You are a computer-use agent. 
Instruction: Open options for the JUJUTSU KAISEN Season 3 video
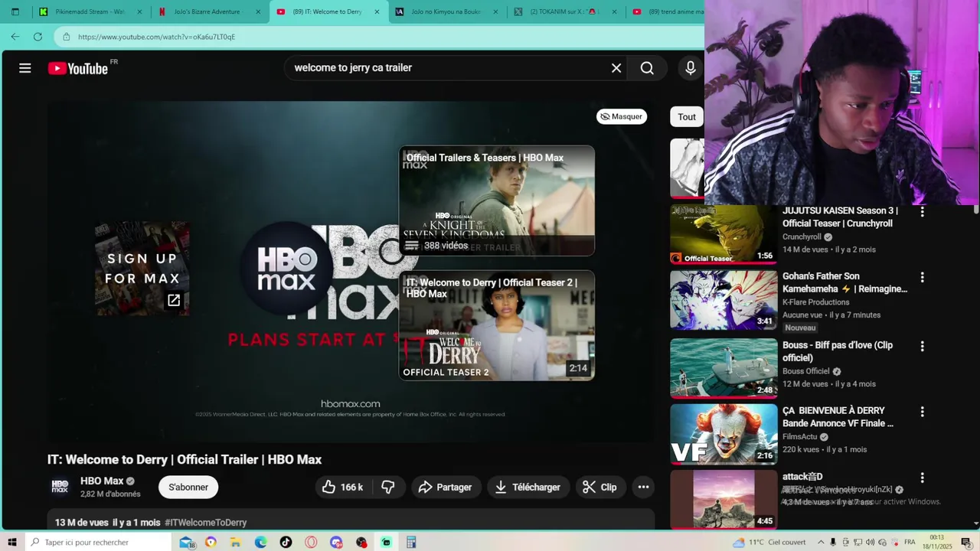[922, 211]
